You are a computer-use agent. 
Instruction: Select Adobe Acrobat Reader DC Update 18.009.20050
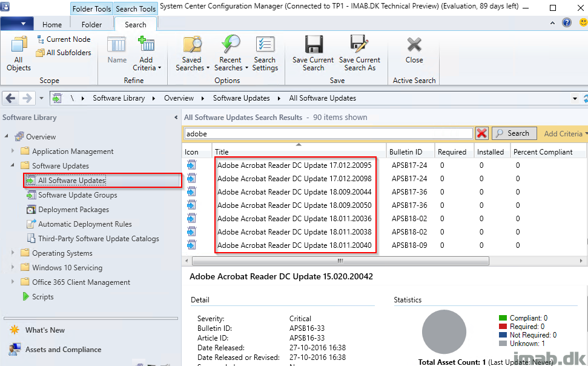tap(294, 205)
